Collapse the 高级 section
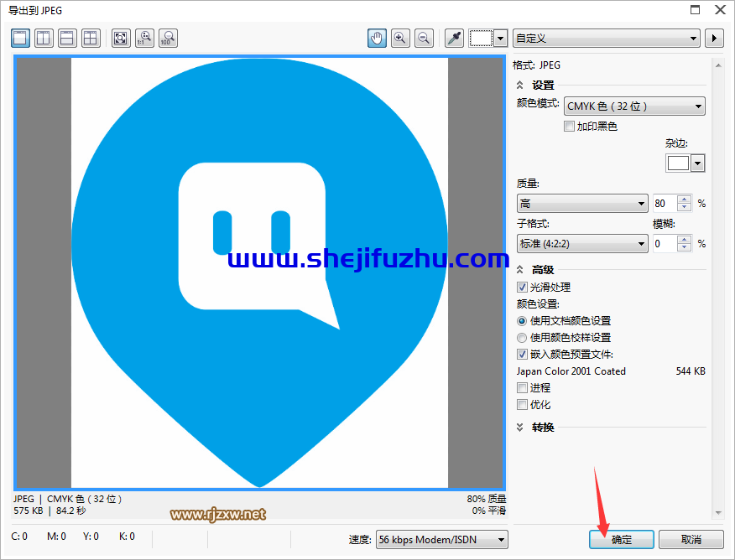 (x=520, y=270)
